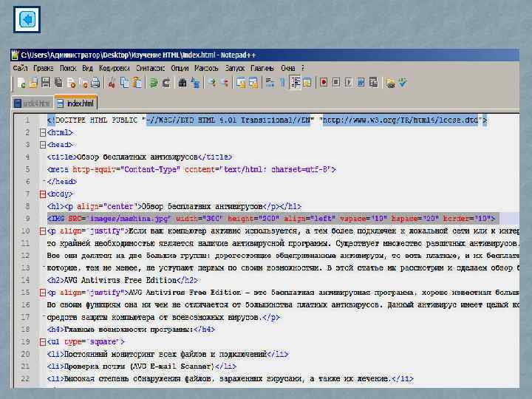Run macro multiple times icon

[x=361, y=83]
